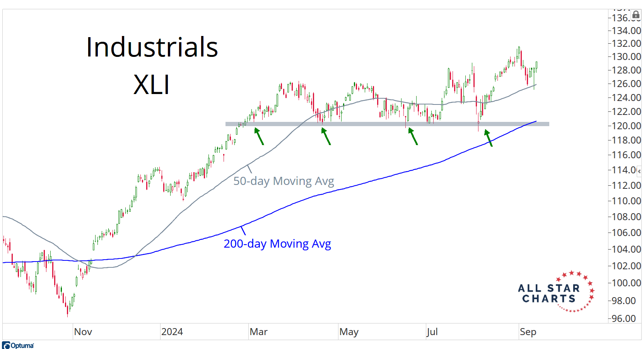Click the 2024 label on date axis
This screenshot has height=349, width=644.
172,332
